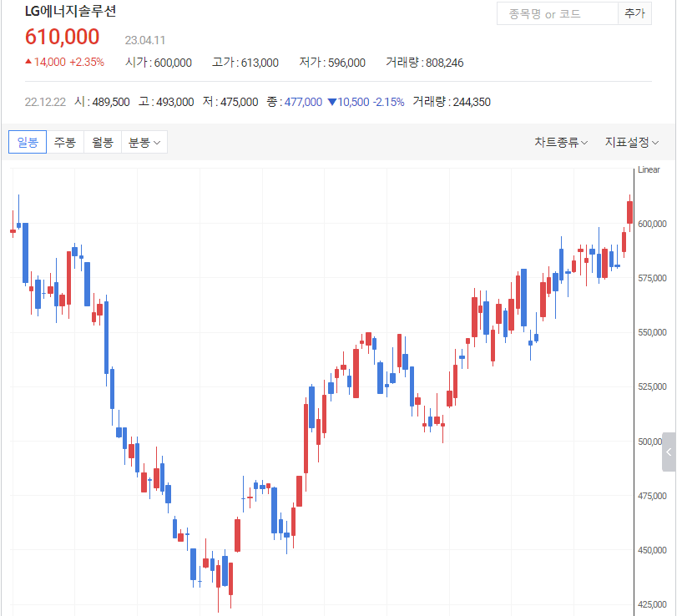The image size is (677, 616).
Task: Click the LG에너지솔루션 stock name
Action: tap(70, 11)
